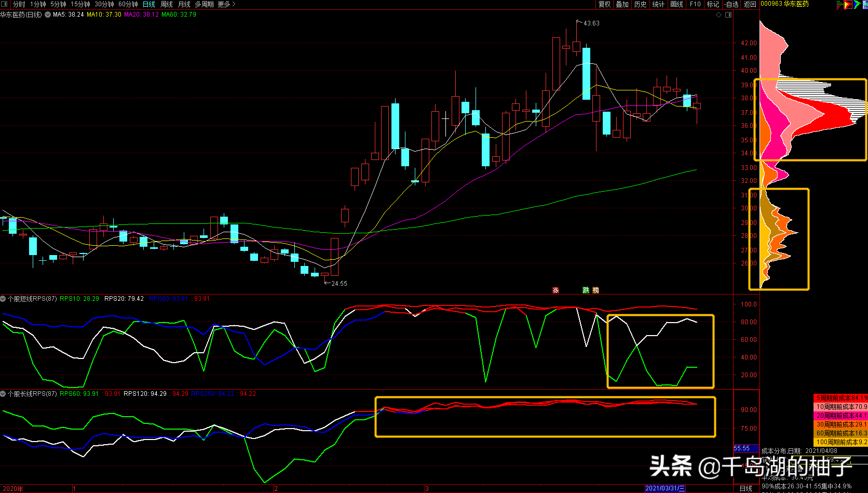
Task: Open the 历史 history button
Action: pyautogui.click(x=641, y=4)
